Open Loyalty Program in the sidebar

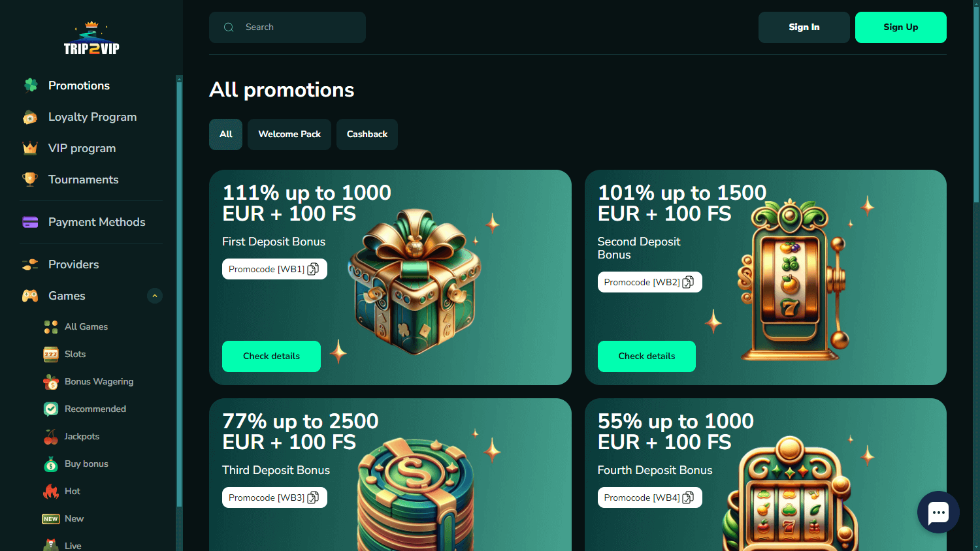91,117
